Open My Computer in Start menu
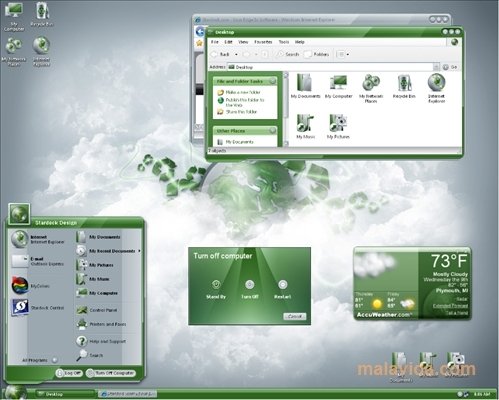 pos(97,293)
